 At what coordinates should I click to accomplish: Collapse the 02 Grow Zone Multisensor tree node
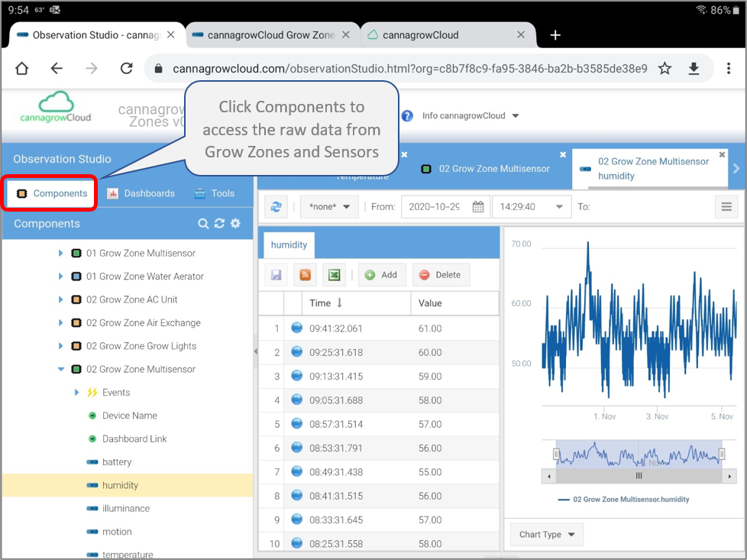(61, 370)
